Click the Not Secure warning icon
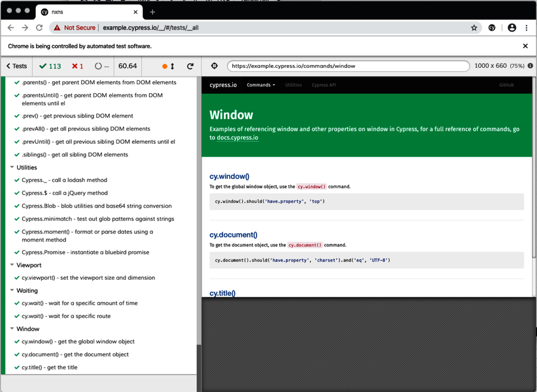The height and width of the screenshot is (392, 537). coord(57,27)
